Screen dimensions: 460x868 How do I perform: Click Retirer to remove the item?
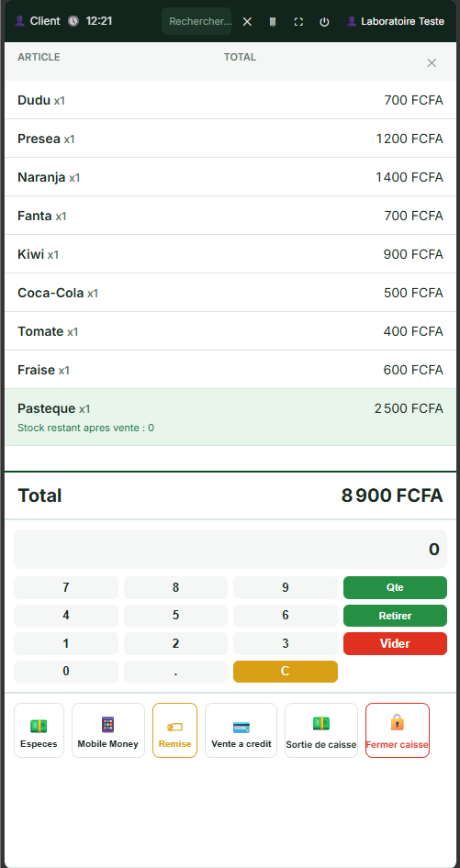395,616
